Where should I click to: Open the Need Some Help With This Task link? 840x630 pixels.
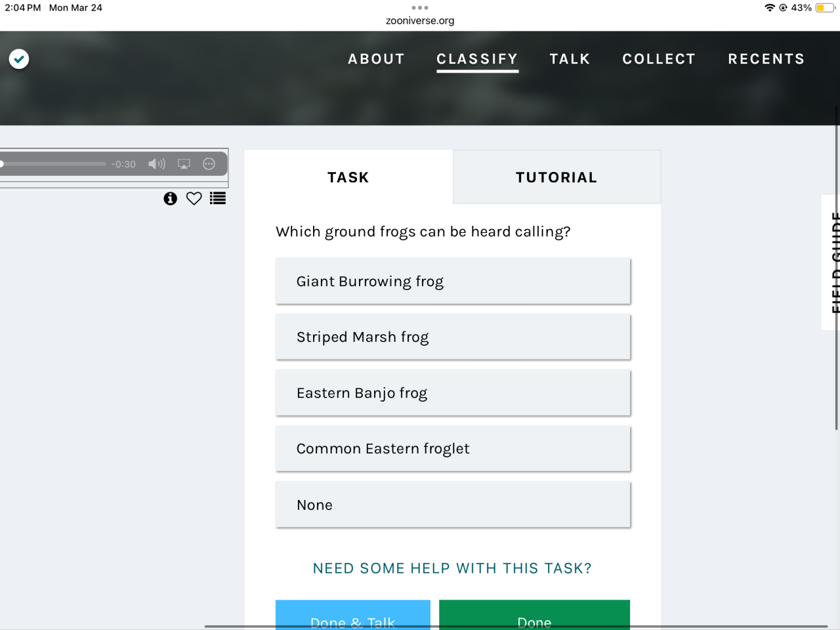point(452,568)
